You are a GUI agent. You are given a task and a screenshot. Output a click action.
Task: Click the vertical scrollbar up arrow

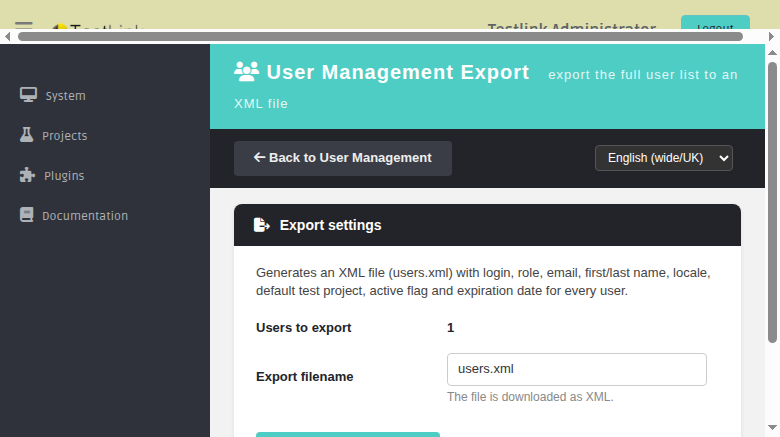[x=772, y=52]
